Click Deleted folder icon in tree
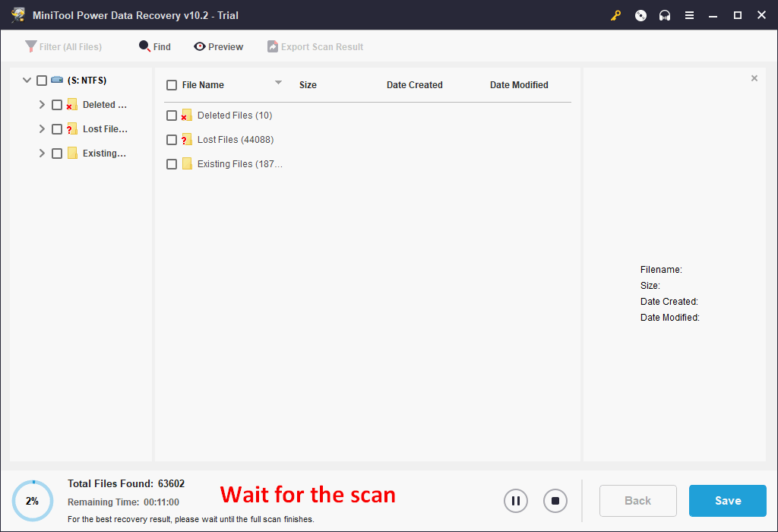778x532 pixels. point(72,104)
